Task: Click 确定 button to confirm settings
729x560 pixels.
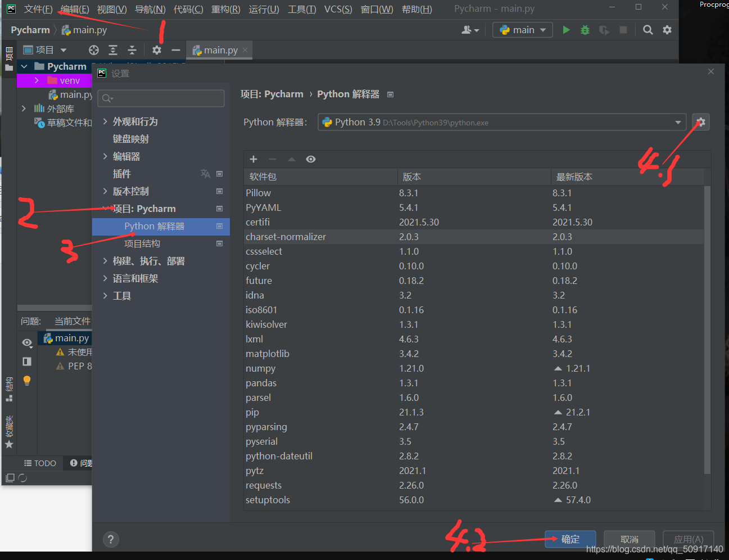Action: [570, 539]
